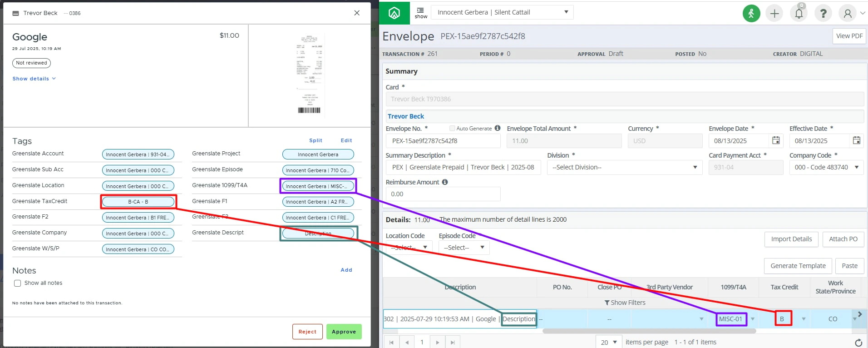Expand the profile menu chevron
The width and height of the screenshot is (868, 348).
[862, 13]
